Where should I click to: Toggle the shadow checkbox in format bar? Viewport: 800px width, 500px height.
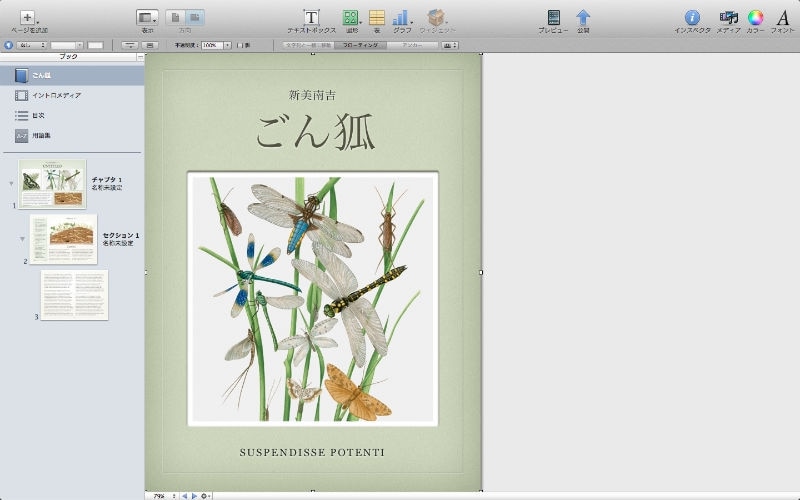coord(238,45)
